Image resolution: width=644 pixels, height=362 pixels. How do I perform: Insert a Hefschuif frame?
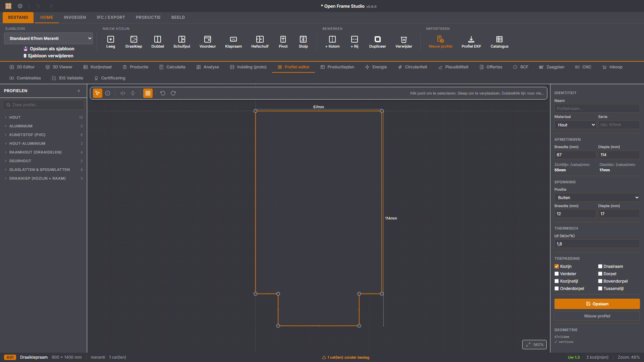[260, 42]
